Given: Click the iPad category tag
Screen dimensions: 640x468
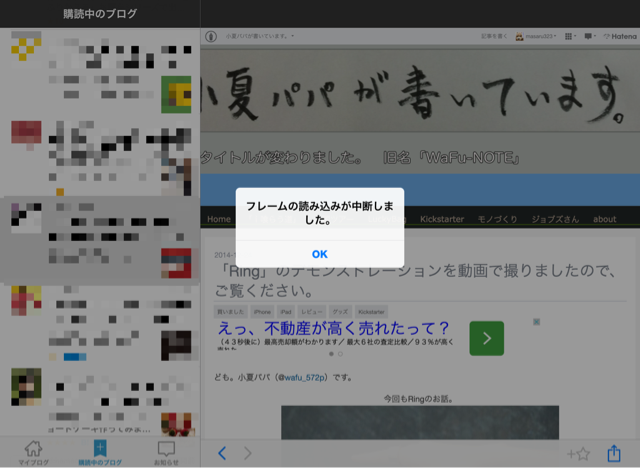Looking at the screenshot, I should (x=286, y=312).
